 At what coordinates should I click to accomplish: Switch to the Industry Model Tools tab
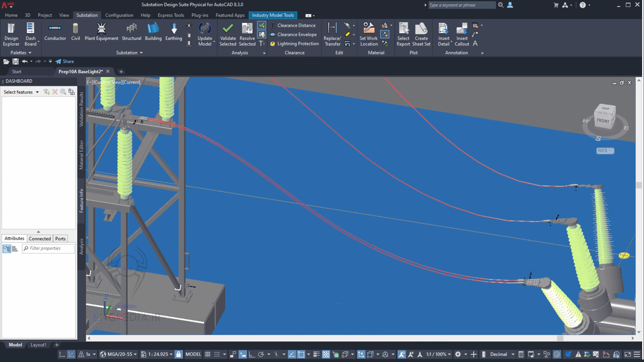tap(273, 15)
